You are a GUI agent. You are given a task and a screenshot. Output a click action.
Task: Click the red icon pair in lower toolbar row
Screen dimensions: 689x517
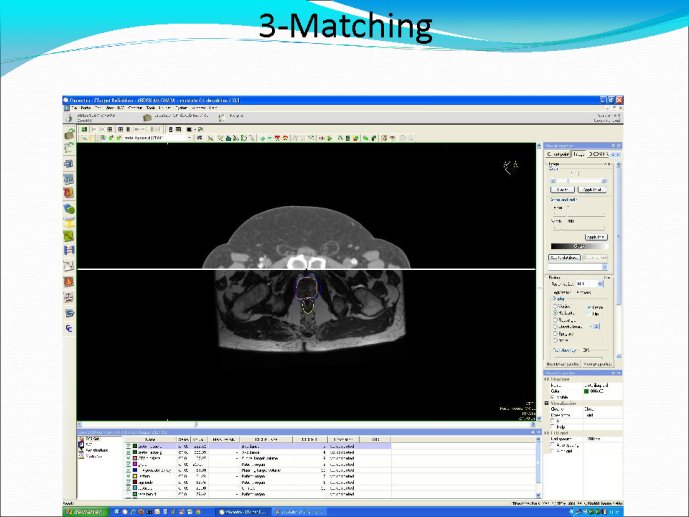(281, 138)
